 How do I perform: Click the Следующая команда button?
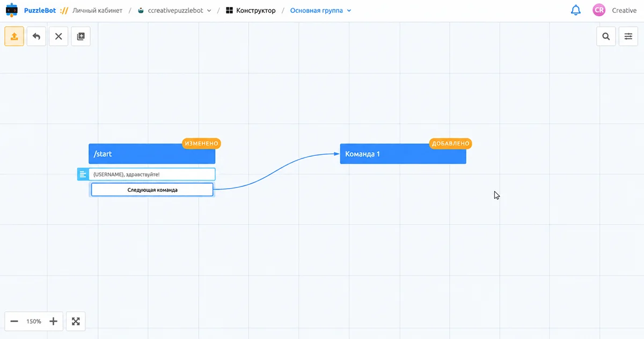pyautogui.click(x=152, y=190)
